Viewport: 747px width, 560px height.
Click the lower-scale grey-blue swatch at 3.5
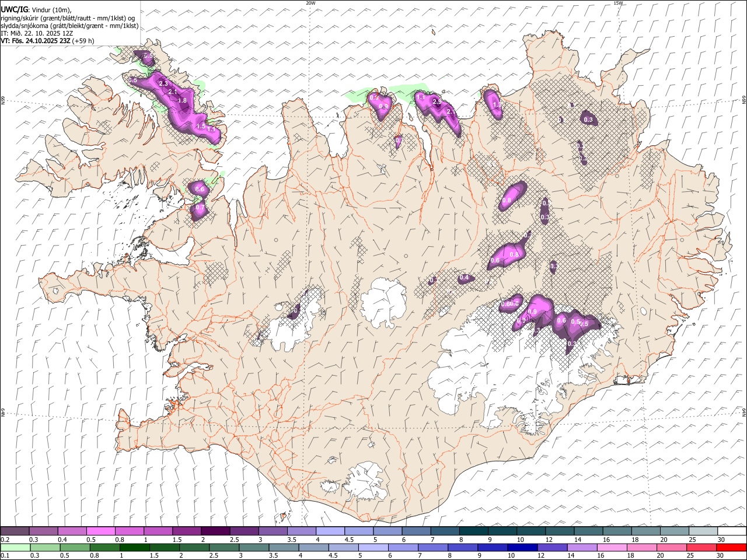284,548
